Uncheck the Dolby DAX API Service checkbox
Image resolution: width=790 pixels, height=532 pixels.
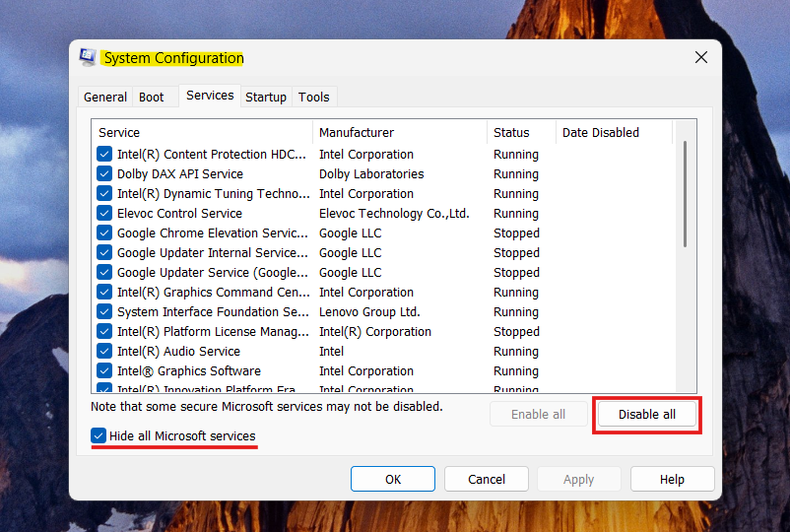click(x=104, y=173)
